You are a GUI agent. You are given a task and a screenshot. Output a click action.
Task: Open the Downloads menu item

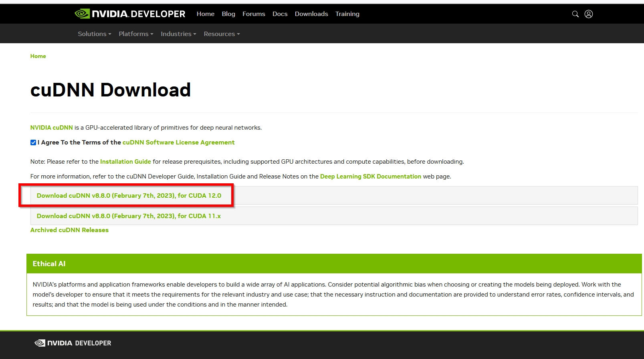coord(311,14)
